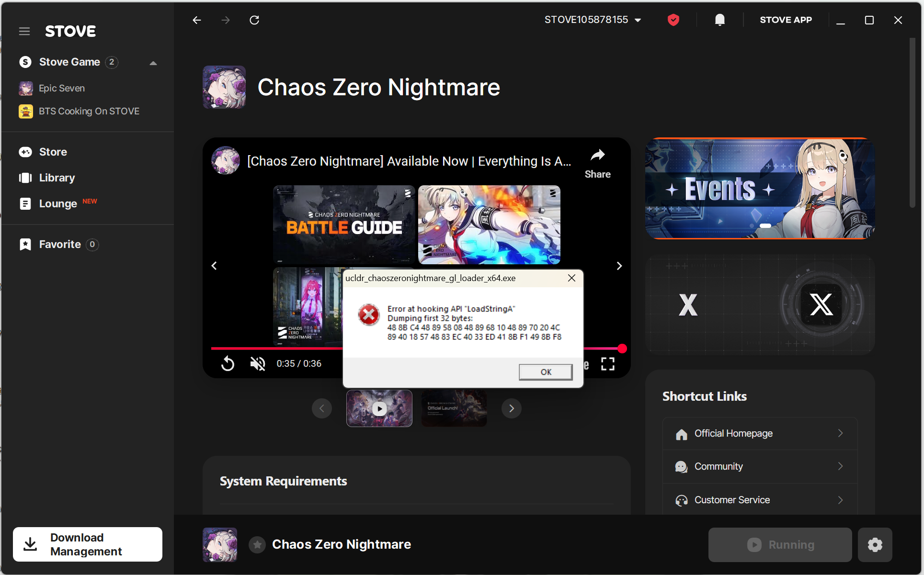Collapse the Stove Game list
924x575 pixels.
pos(153,63)
